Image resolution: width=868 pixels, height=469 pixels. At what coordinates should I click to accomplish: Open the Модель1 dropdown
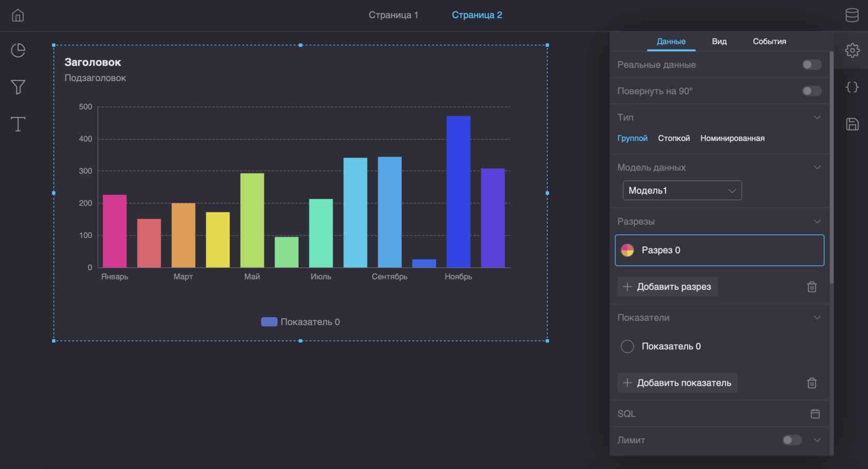coord(682,191)
